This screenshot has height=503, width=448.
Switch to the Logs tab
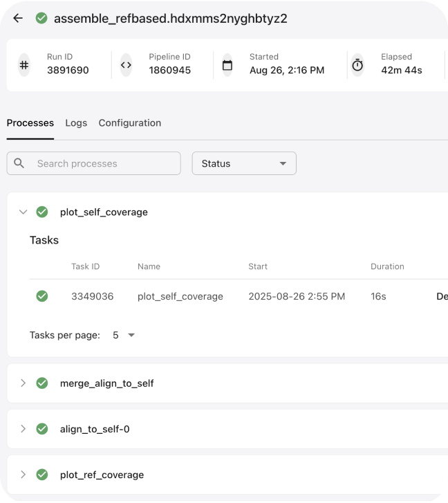(76, 123)
